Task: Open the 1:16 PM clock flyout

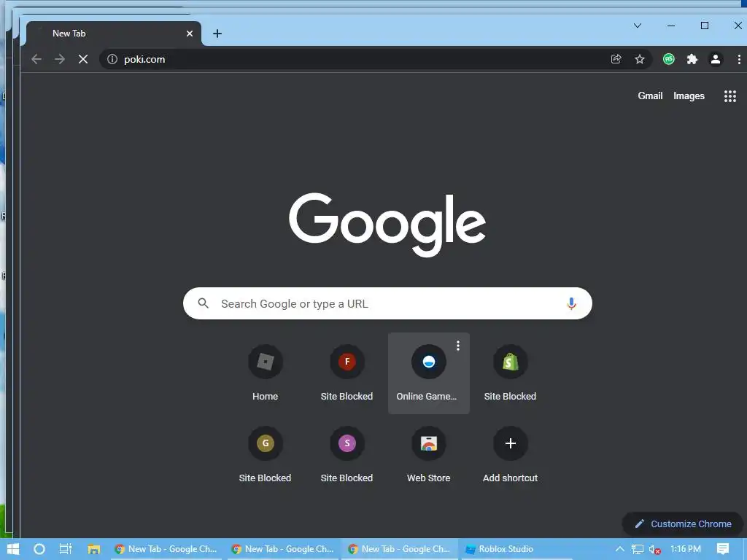Action: pos(685,549)
